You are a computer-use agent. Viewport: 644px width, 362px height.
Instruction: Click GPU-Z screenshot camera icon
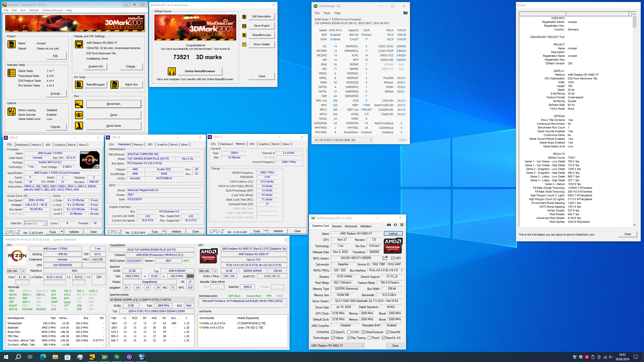click(x=389, y=225)
